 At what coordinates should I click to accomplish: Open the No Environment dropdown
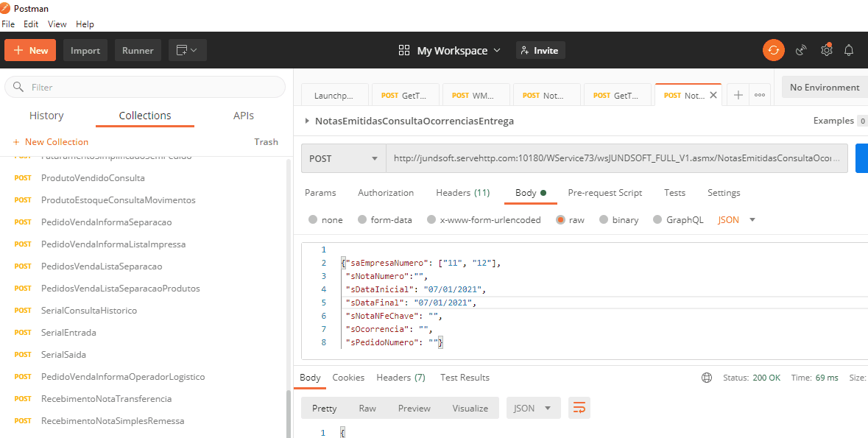point(824,87)
